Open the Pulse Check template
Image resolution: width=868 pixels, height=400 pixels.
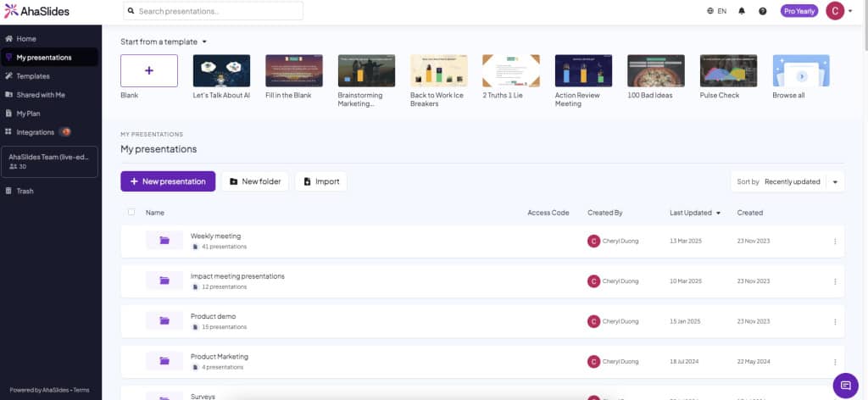coord(728,71)
